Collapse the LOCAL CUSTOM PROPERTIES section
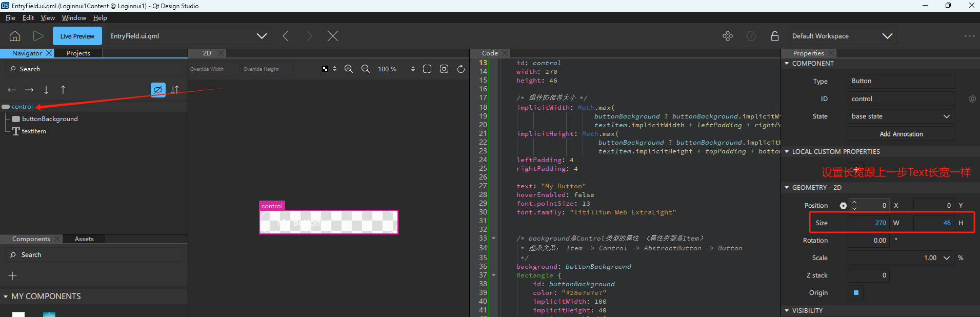The image size is (980, 317). click(787, 152)
